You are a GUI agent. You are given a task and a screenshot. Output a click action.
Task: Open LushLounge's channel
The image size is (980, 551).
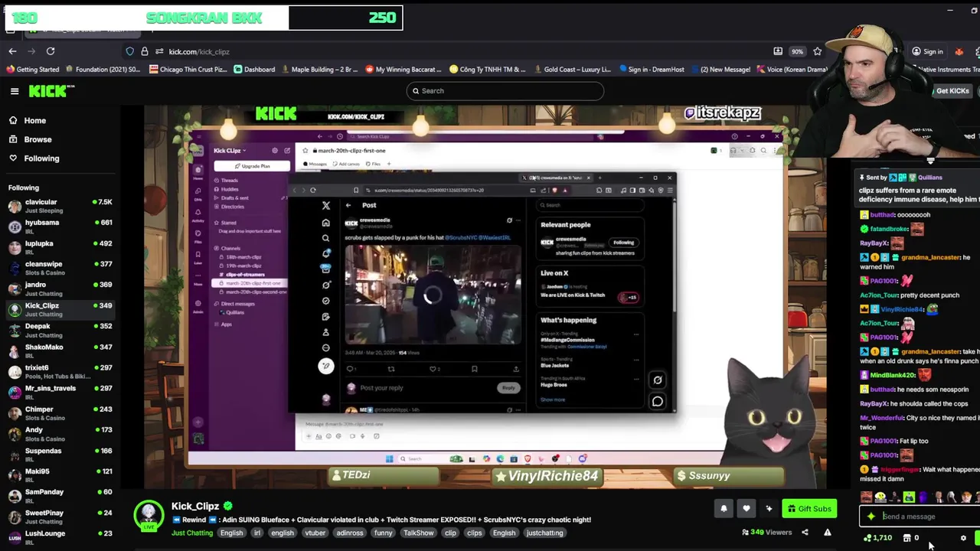tap(60, 537)
